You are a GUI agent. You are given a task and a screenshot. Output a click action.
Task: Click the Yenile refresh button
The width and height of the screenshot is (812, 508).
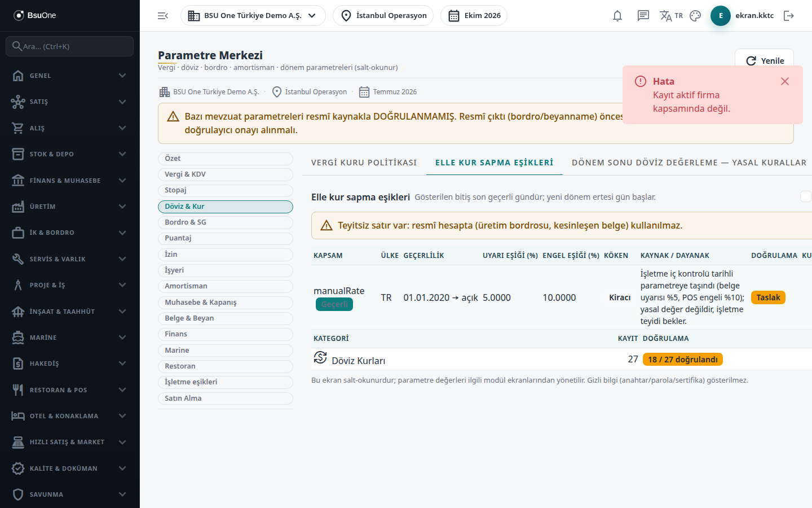click(764, 61)
